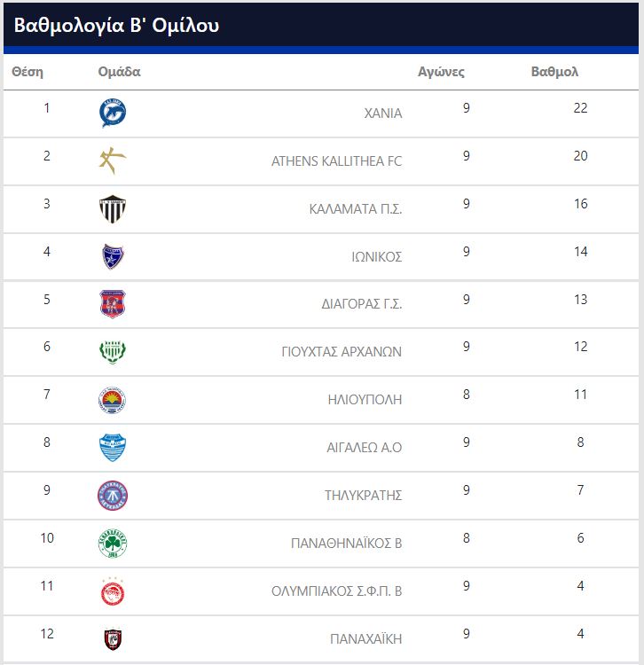Click the ΧΑΝΙΑ dolphin club logo

113,113
